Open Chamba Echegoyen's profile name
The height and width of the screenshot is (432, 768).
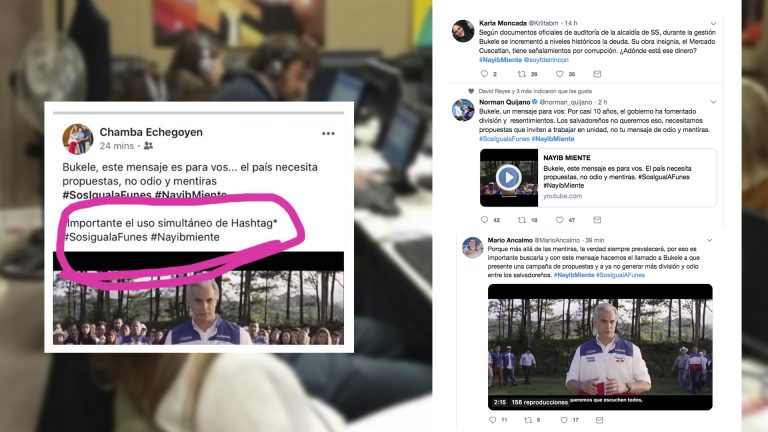151,132
